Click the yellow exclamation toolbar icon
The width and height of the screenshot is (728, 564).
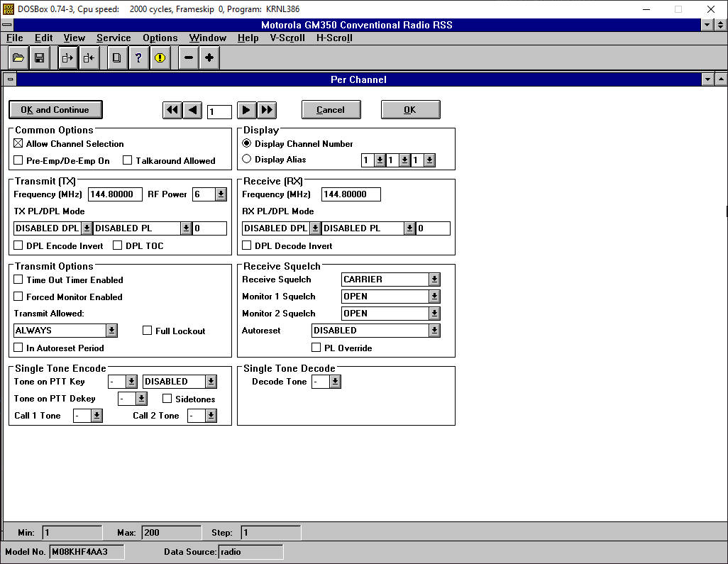click(160, 57)
